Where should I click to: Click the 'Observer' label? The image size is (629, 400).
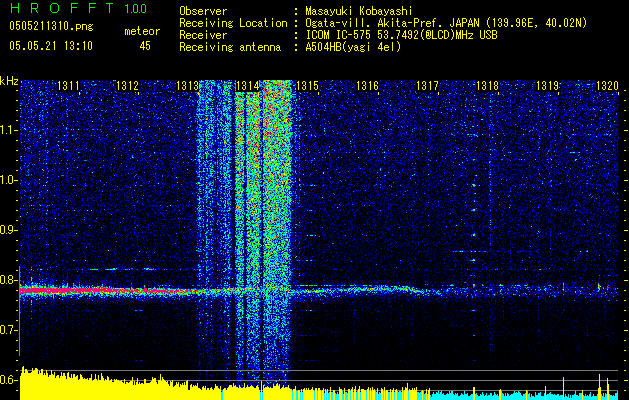(x=203, y=11)
